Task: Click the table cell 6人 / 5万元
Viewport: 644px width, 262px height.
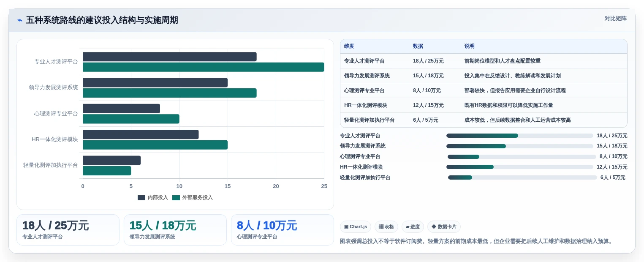Action: 426,120
